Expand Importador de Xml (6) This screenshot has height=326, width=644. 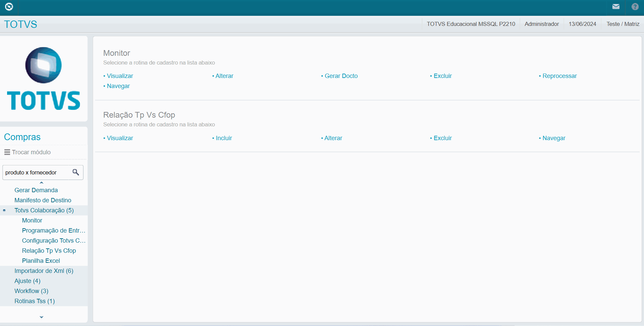[x=44, y=271]
